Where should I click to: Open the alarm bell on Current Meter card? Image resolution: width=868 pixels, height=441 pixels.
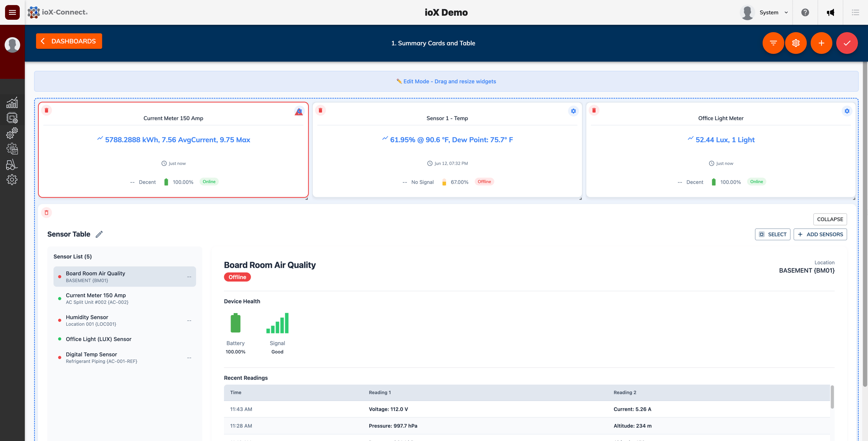(x=299, y=111)
